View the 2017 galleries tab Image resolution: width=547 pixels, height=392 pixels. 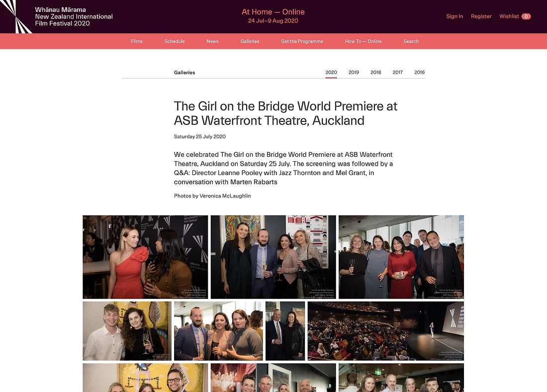point(398,72)
